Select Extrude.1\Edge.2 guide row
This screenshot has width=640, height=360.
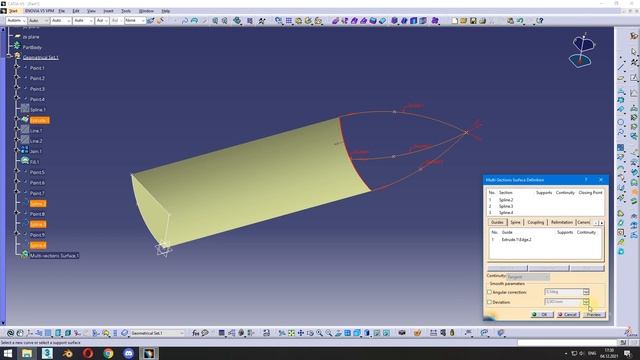(516, 240)
